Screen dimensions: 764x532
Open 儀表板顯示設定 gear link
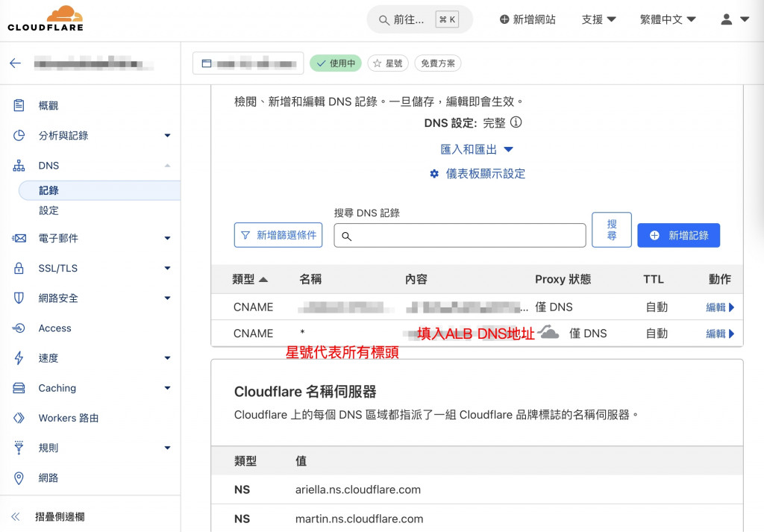(x=477, y=173)
